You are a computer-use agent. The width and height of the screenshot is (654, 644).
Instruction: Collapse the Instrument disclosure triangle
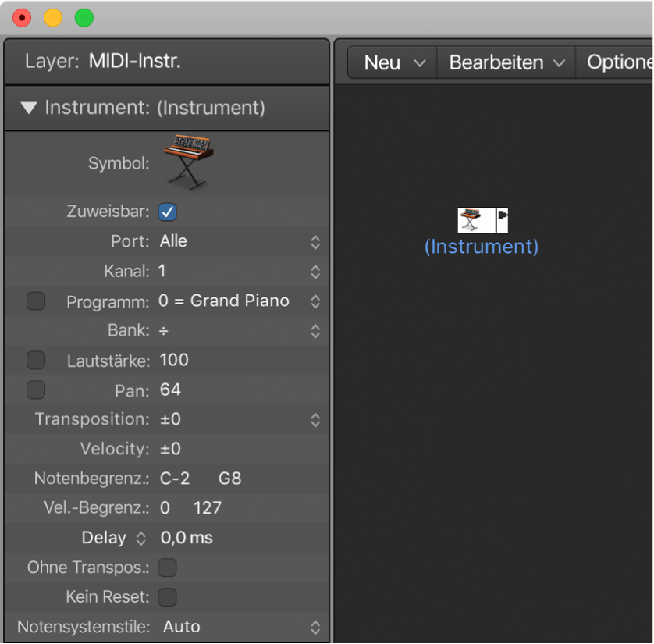29,108
